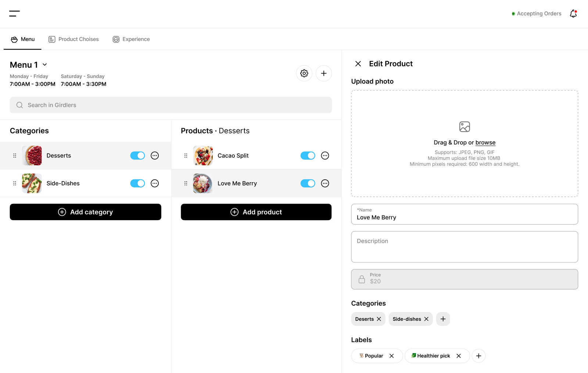Add a new label with plus
Image resolution: width=588 pixels, height=373 pixels.
click(478, 356)
